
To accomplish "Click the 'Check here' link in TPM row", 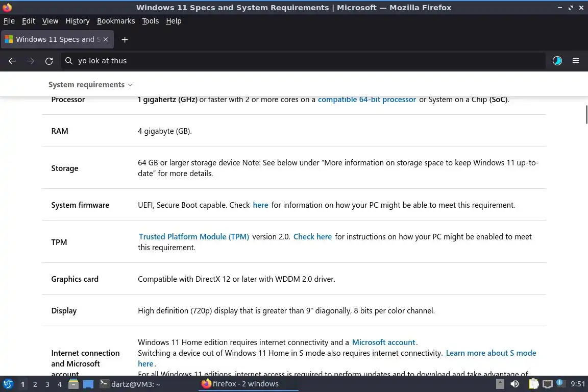I will [312, 237].
